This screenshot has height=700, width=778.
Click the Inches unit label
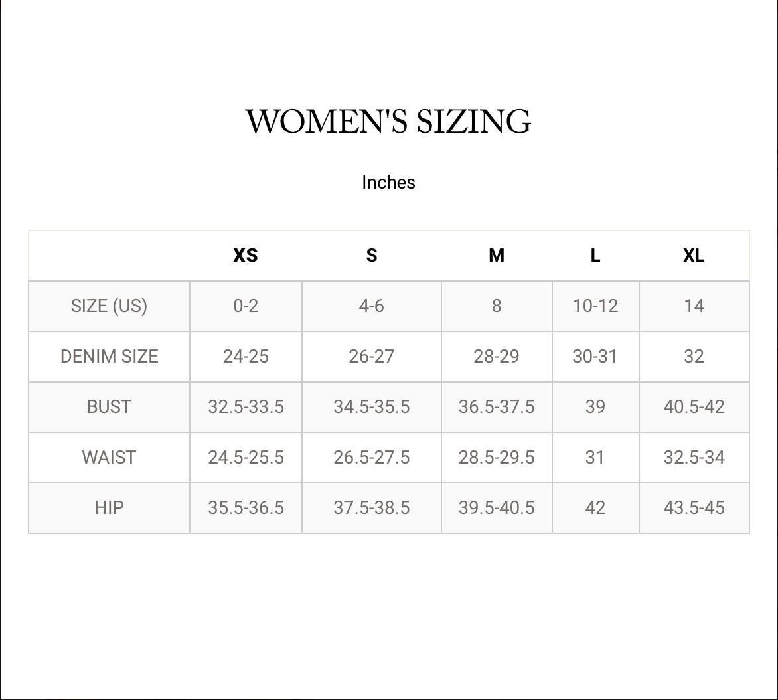click(x=388, y=183)
